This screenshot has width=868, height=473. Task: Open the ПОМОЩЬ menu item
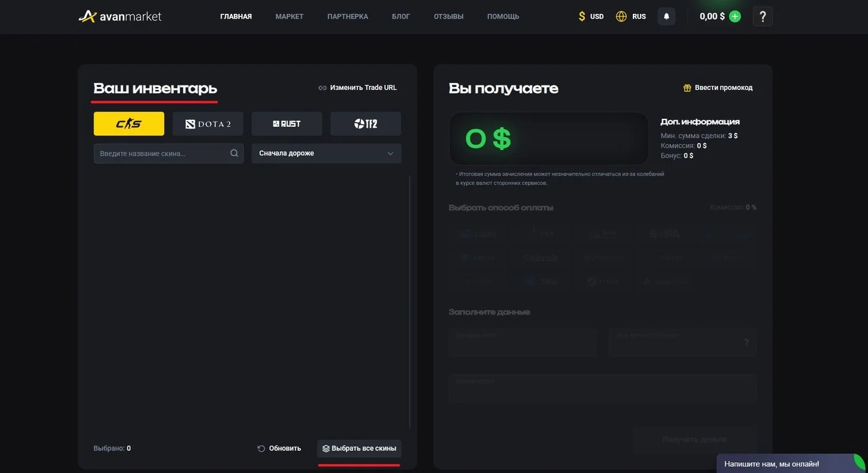click(x=503, y=16)
